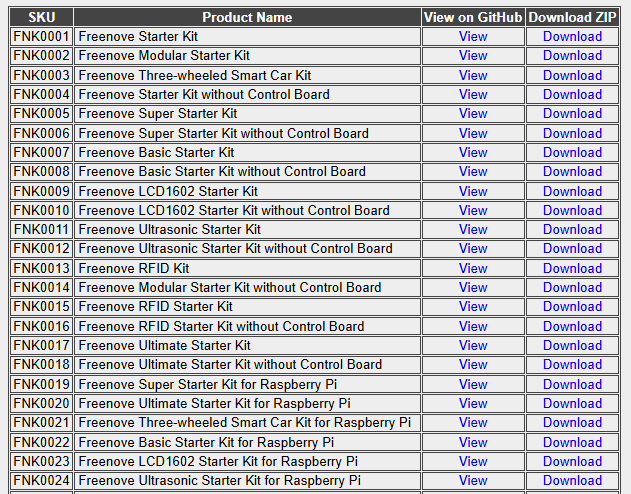Download the FNK0004 kit ZIP file
631x494 pixels.
(x=572, y=95)
